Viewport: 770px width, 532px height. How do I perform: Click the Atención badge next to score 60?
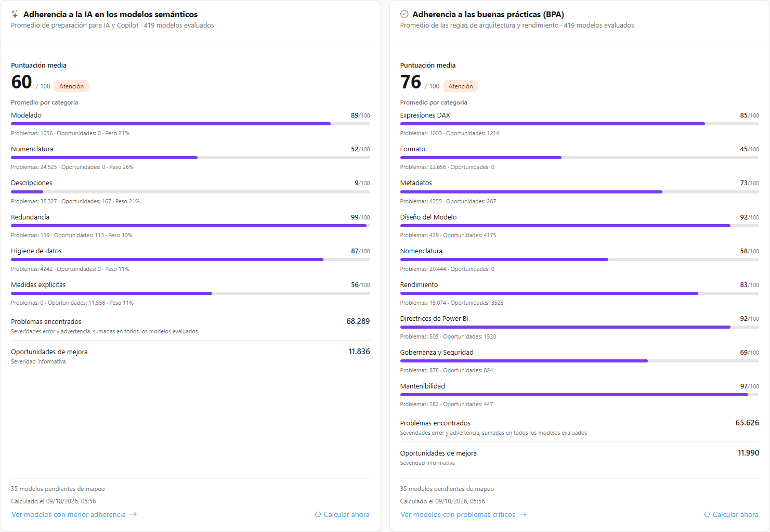click(x=71, y=86)
